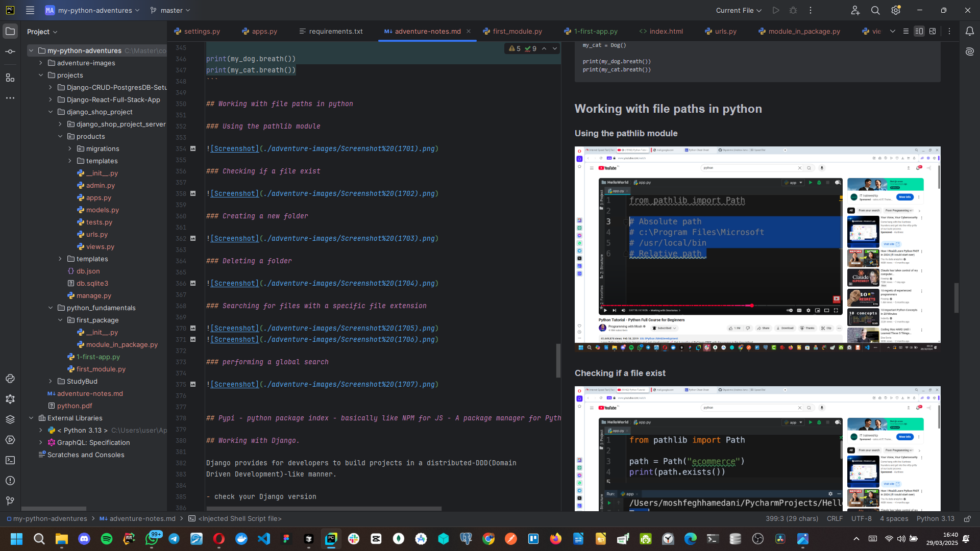
Task: Switch to the first_module.py tab
Action: click(x=512, y=31)
